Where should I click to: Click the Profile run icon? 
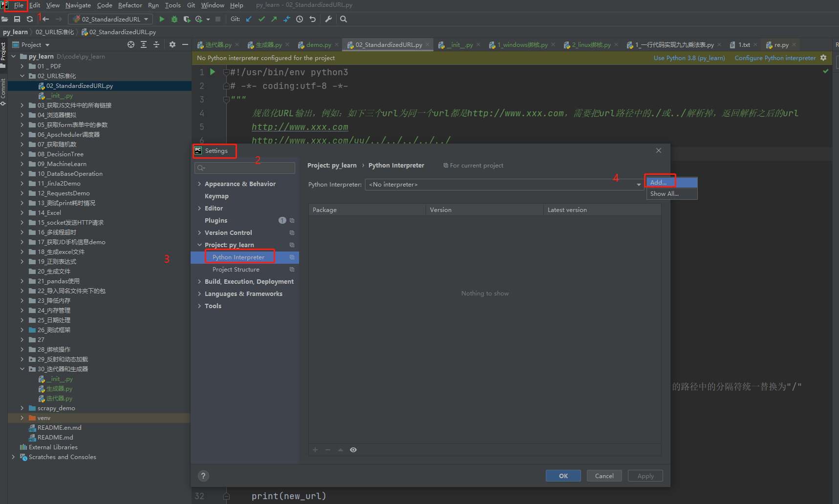tap(199, 19)
